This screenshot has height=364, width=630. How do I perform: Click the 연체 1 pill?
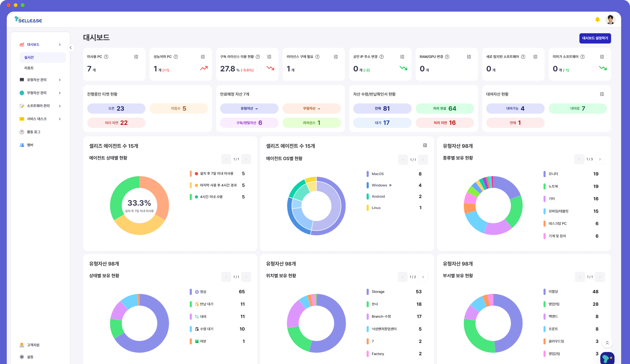point(515,123)
